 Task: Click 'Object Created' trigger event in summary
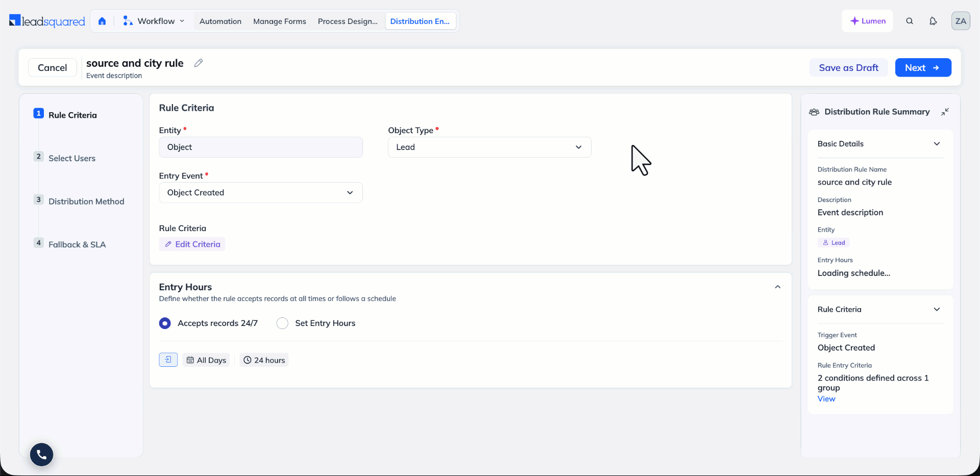point(846,348)
